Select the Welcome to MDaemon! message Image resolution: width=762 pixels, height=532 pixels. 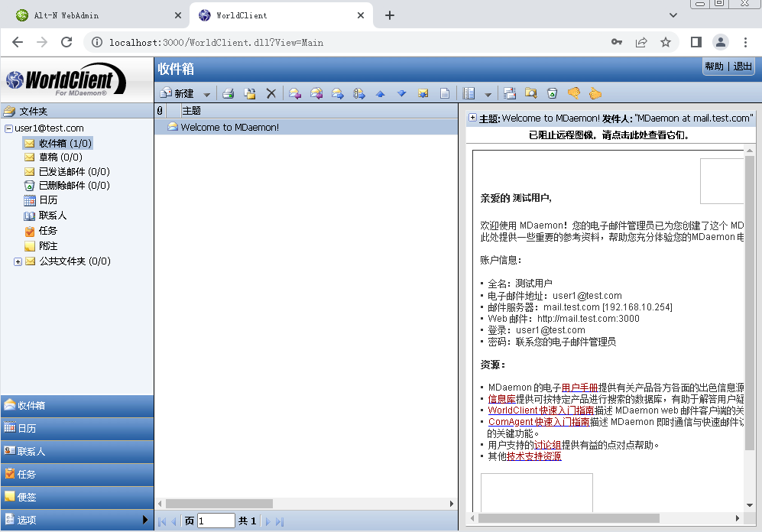pos(306,128)
